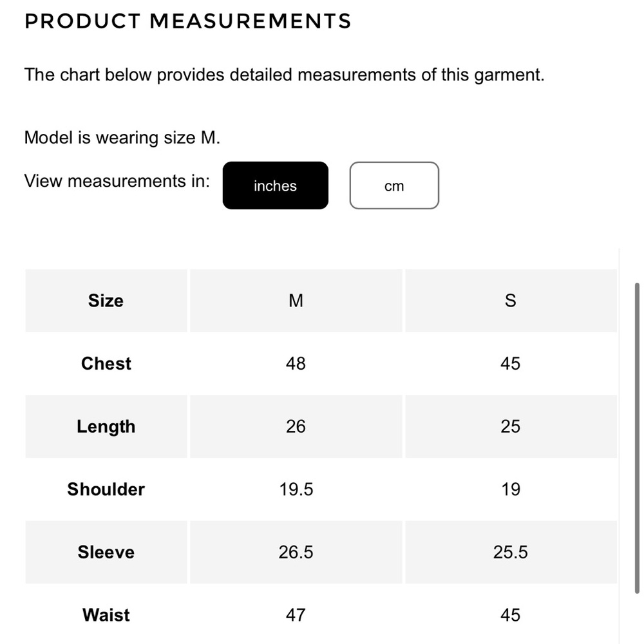Click the Product Measurements heading
This screenshot has width=644, height=644.
point(188,21)
